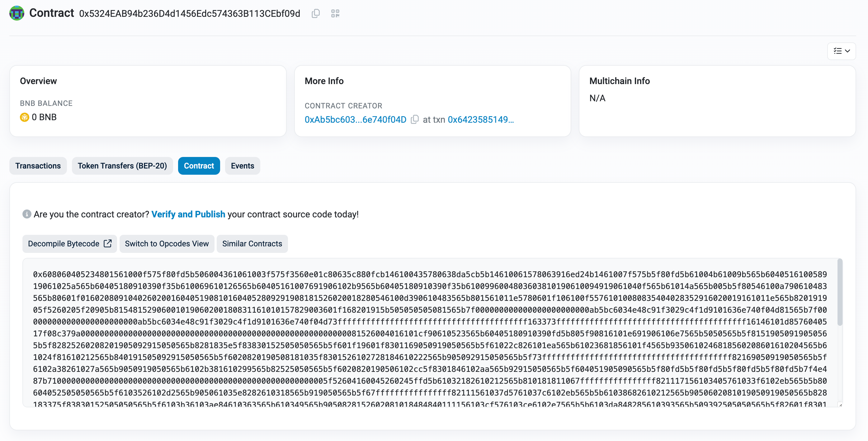Select the Contract tab
The image size is (868, 441).
point(199,166)
